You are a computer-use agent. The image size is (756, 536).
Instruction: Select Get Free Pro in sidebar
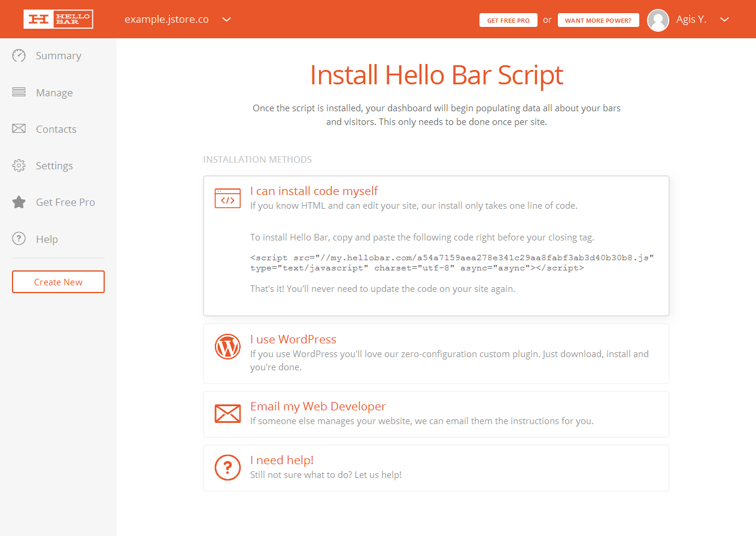65,202
